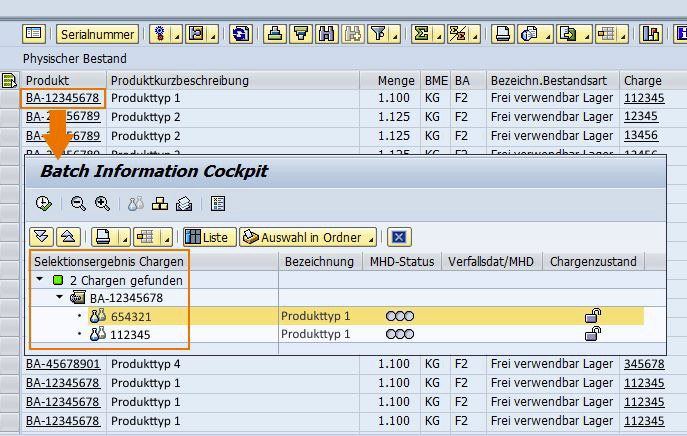Collapse the BA-12345678 tree node
This screenshot has height=436, width=687.
(59, 298)
